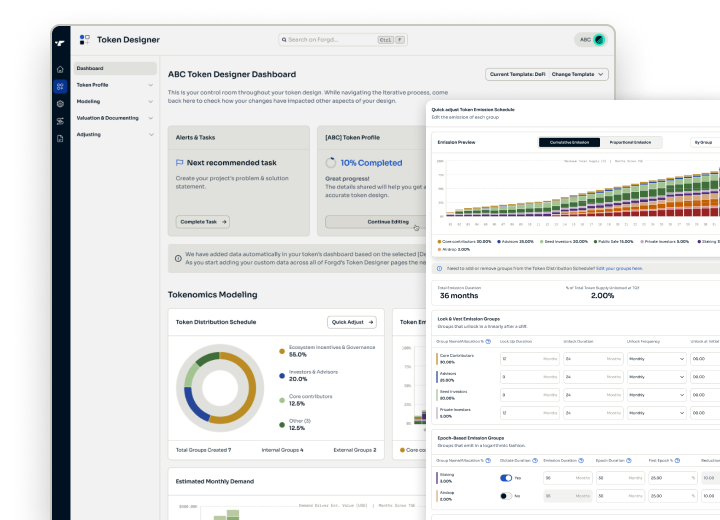Open the Change Template dropdown
The height and width of the screenshot is (520, 720).
click(579, 74)
